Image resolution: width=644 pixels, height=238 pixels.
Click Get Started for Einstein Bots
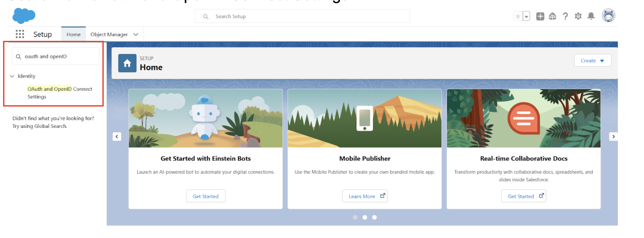(x=206, y=196)
